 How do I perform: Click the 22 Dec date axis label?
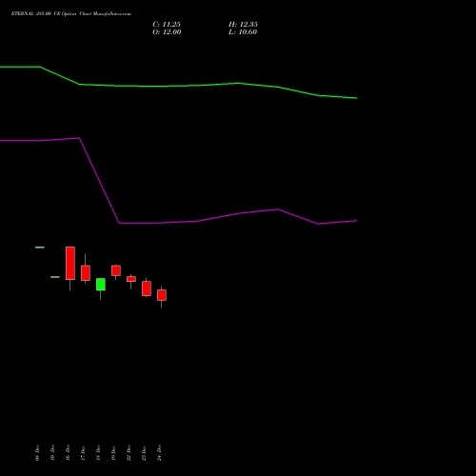point(129,453)
